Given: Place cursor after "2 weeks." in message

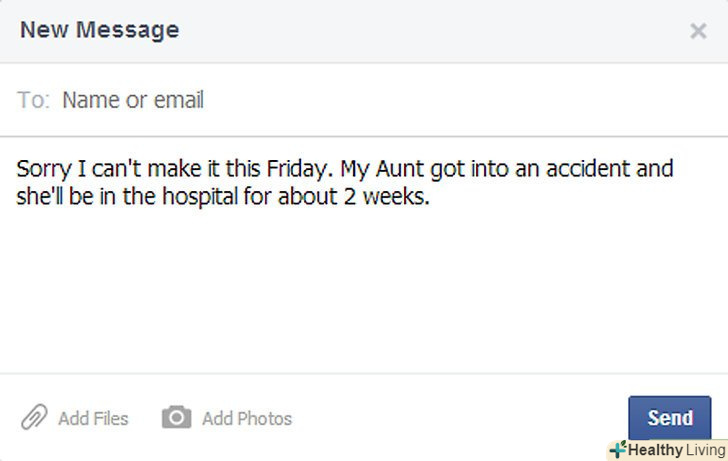Looking at the screenshot, I should tap(430, 197).
